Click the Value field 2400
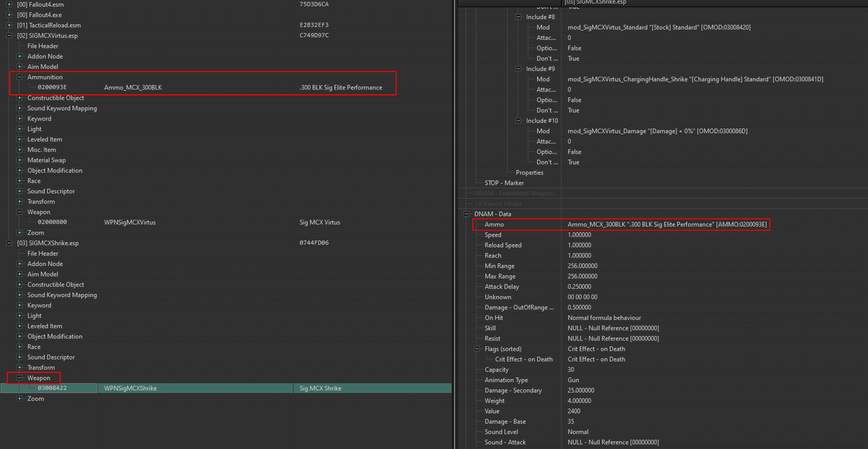Viewport: 868px width, 449px height. [574, 411]
